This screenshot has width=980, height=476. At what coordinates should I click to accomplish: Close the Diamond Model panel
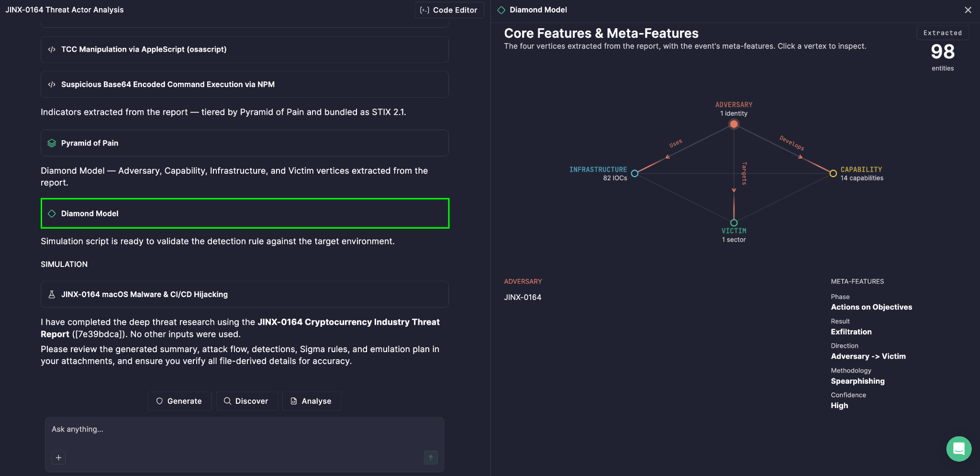point(968,10)
